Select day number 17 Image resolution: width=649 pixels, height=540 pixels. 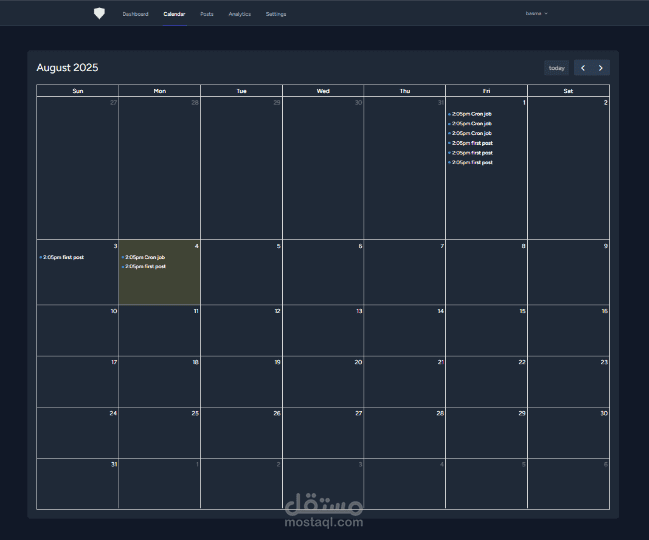click(114, 362)
